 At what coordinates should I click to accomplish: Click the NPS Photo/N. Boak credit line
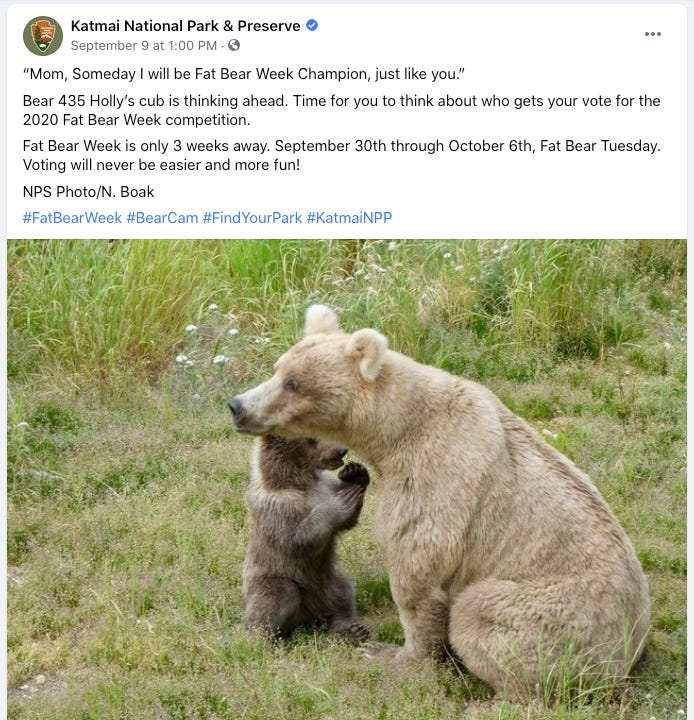click(x=89, y=191)
